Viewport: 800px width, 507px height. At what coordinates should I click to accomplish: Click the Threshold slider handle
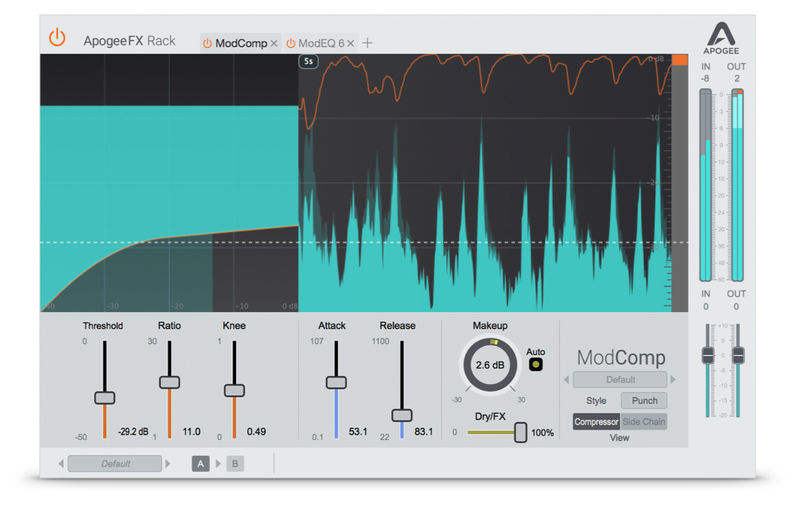(x=105, y=398)
